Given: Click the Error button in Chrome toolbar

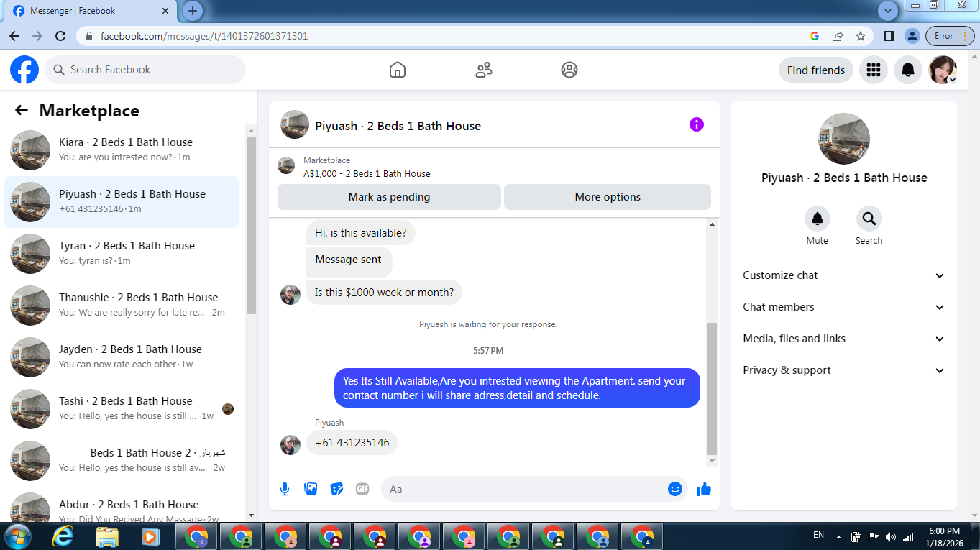Looking at the screenshot, I should [950, 36].
